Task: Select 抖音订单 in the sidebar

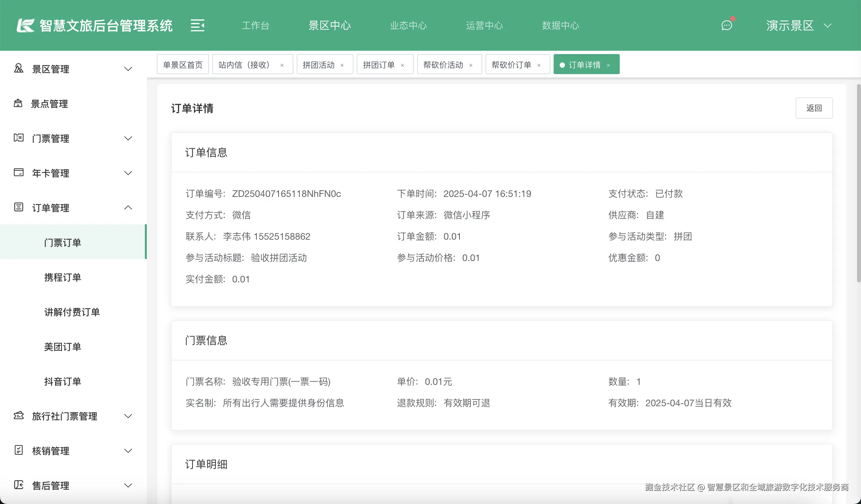Action: point(62,381)
